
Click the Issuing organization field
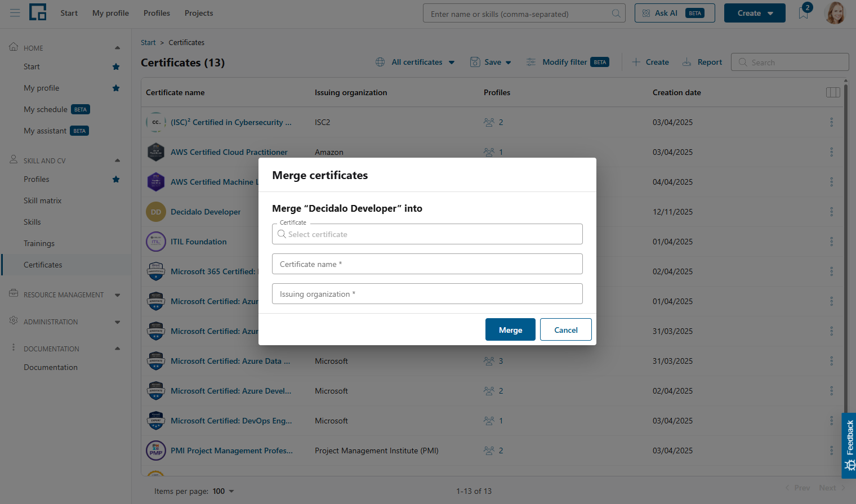pyautogui.click(x=427, y=294)
